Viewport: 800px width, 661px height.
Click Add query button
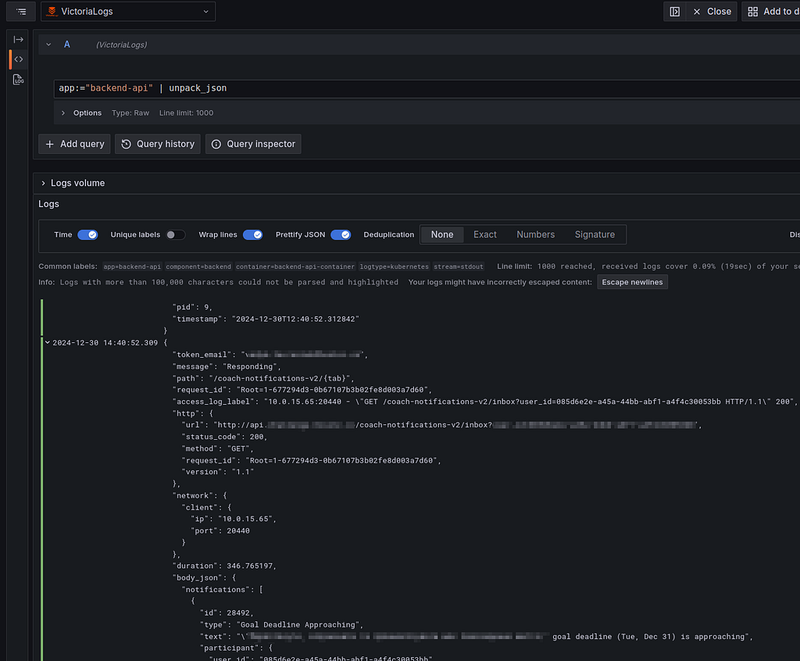(74, 144)
